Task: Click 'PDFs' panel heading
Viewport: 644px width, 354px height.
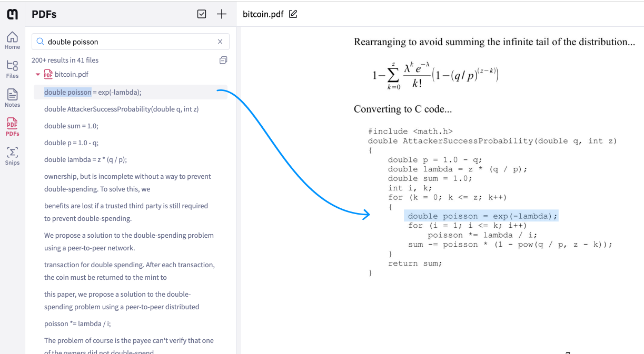Action: [44, 14]
